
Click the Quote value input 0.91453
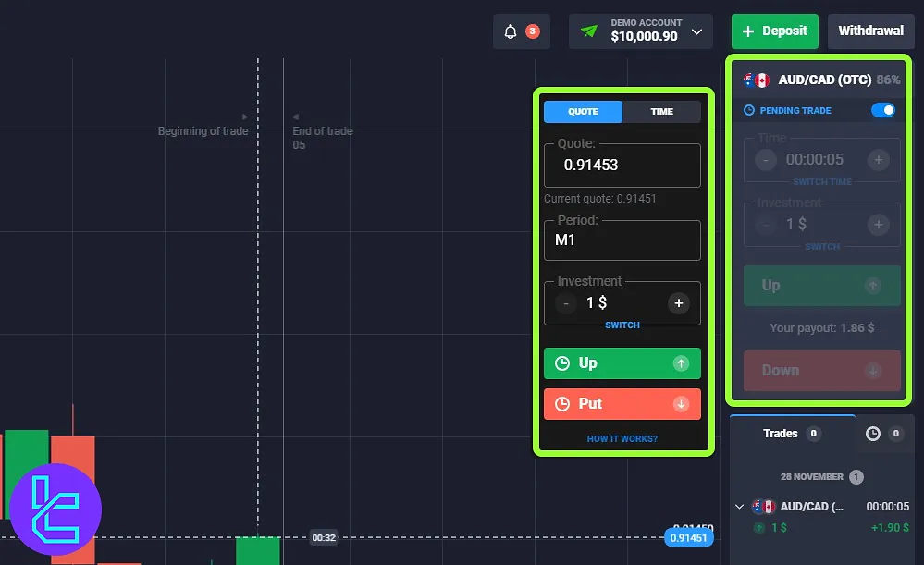coord(622,165)
